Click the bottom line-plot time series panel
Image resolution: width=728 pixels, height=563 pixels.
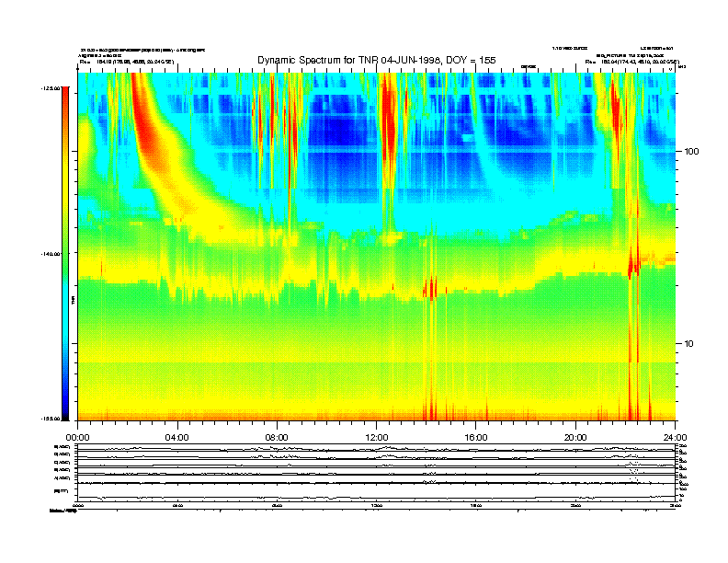tap(377, 473)
